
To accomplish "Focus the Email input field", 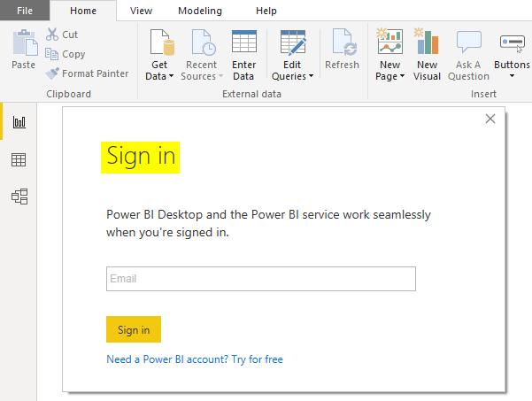I will pyautogui.click(x=260, y=279).
